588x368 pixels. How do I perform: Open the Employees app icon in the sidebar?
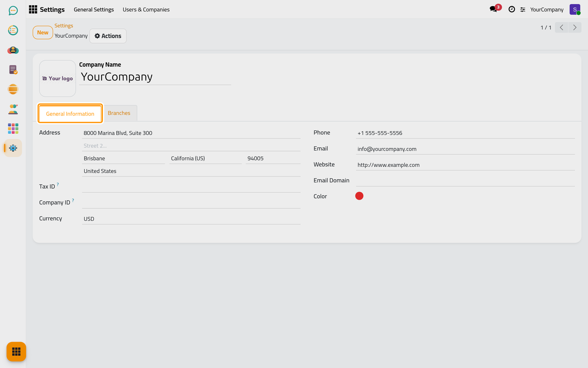[x=13, y=109]
